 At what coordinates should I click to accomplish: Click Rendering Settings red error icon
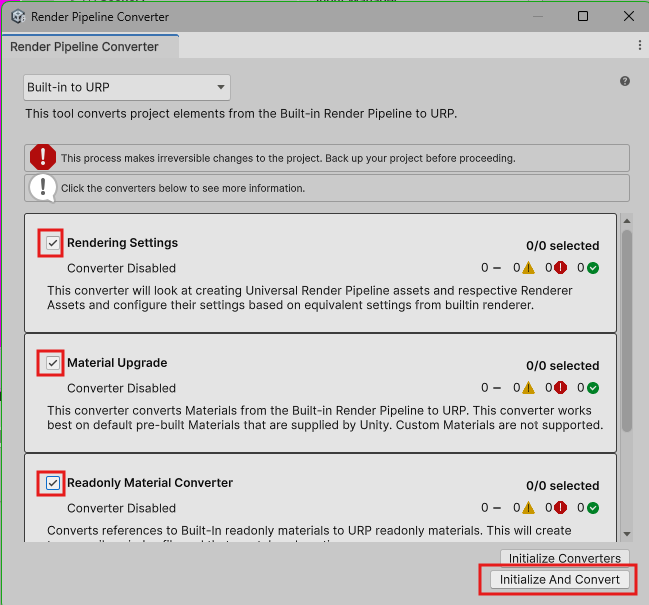(x=560, y=268)
